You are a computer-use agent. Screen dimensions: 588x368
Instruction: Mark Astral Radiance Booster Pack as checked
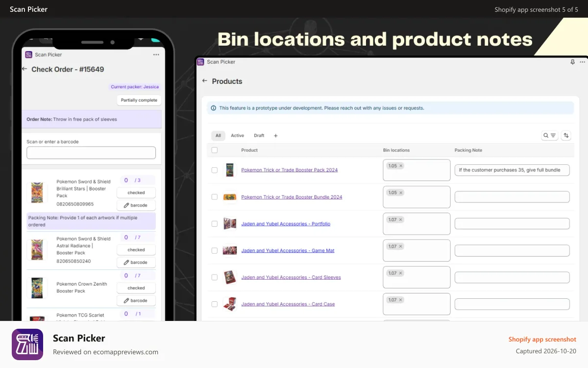[x=136, y=250]
